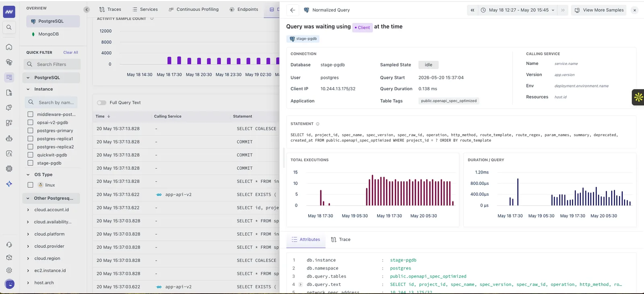644x294 pixels.
Task: Check the postgres-primary checkbox
Action: [x=30, y=130]
